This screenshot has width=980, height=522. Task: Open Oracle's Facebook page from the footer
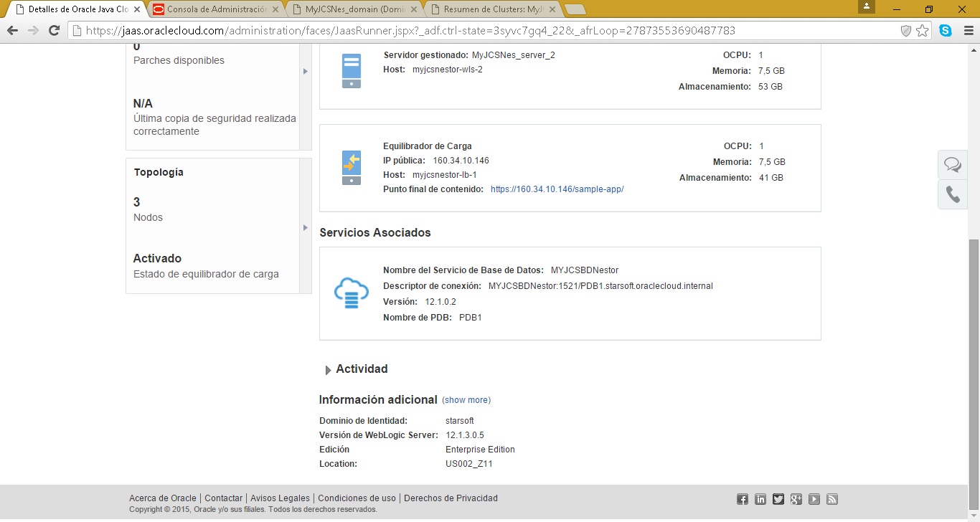(x=743, y=499)
